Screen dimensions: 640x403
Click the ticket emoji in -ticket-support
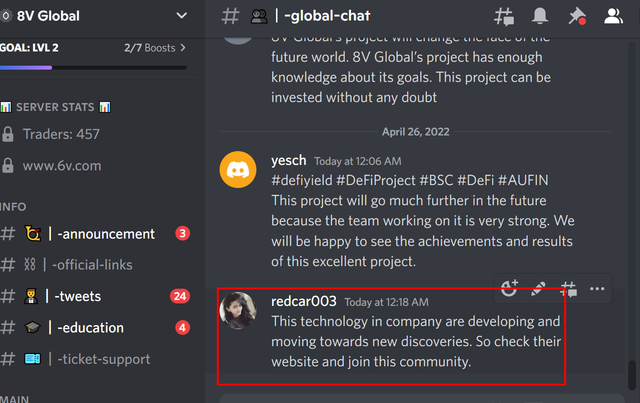[33, 359]
